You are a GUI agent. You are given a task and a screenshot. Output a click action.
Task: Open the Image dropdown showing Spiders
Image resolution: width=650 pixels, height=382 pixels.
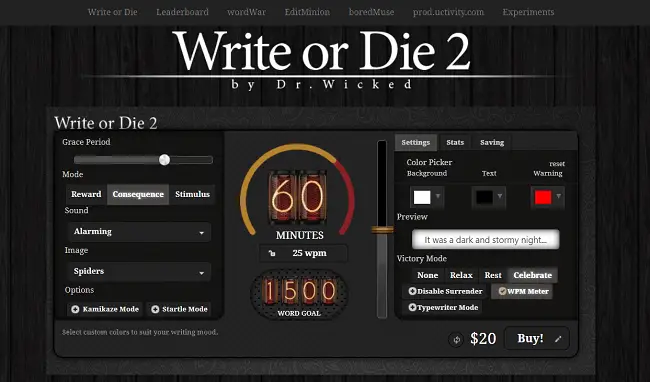point(140,271)
